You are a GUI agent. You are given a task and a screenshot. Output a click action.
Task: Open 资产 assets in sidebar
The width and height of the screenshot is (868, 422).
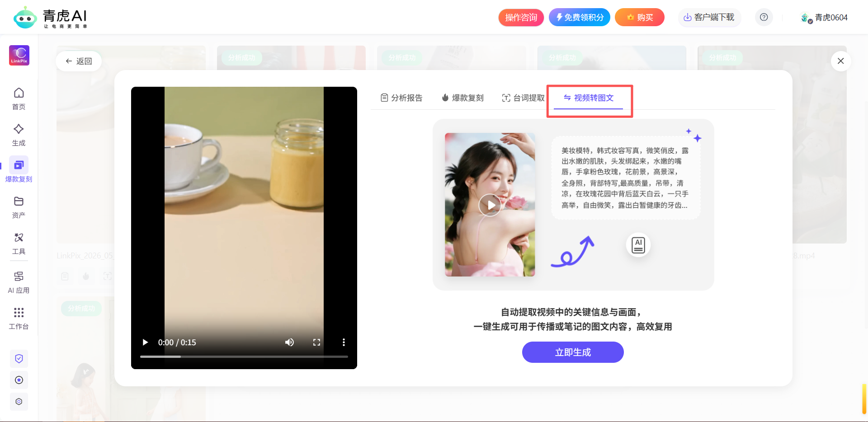(19, 207)
